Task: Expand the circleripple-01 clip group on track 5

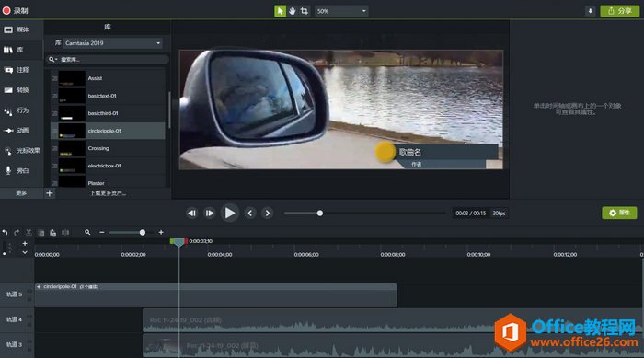Action: (x=39, y=287)
